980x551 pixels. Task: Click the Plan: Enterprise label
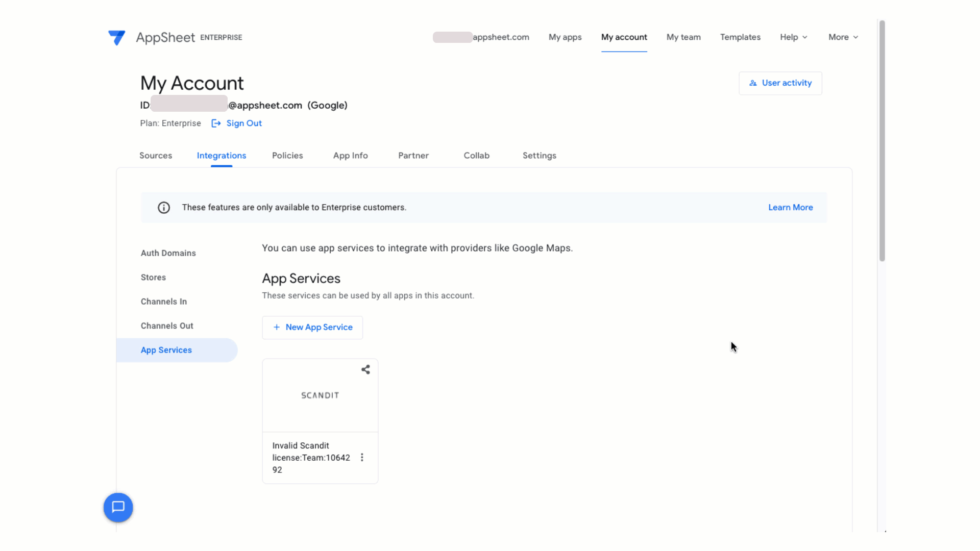(x=170, y=123)
